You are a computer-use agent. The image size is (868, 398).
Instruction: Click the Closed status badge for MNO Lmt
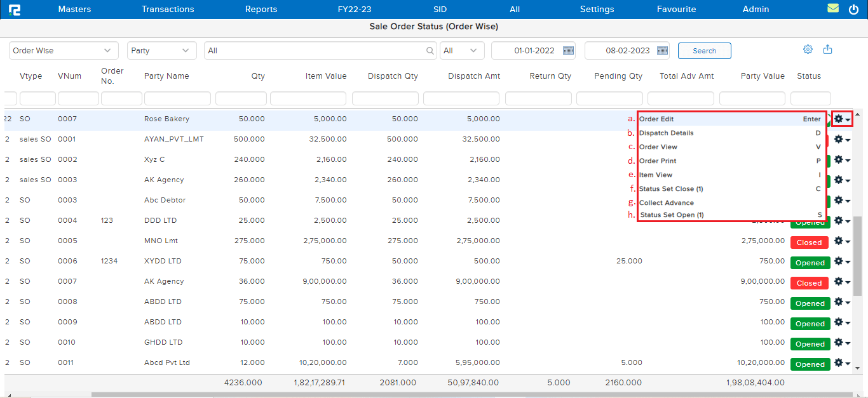point(809,242)
